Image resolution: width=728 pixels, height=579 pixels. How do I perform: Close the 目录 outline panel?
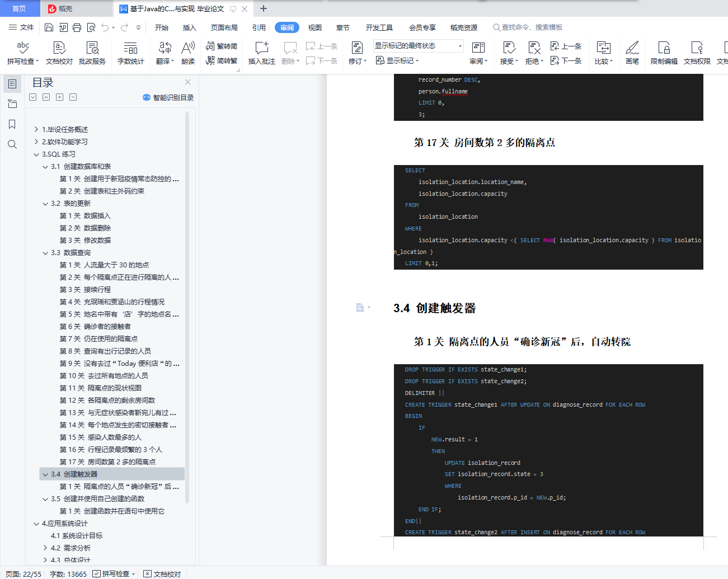point(188,82)
